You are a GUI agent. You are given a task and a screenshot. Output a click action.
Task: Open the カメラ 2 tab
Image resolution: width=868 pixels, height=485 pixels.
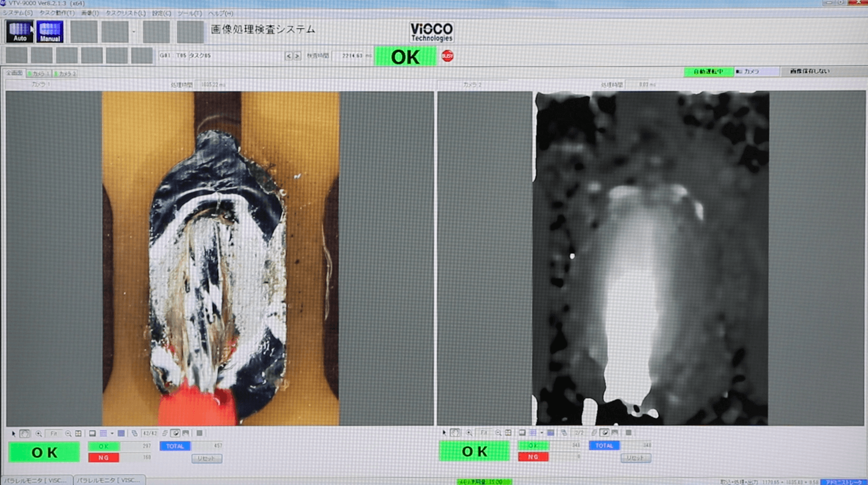click(65, 74)
